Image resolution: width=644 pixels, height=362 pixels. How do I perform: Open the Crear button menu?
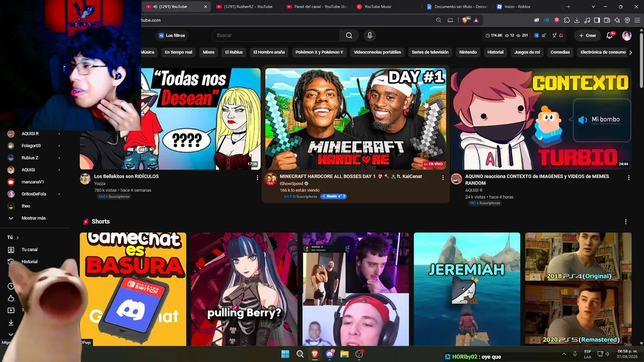(x=587, y=35)
